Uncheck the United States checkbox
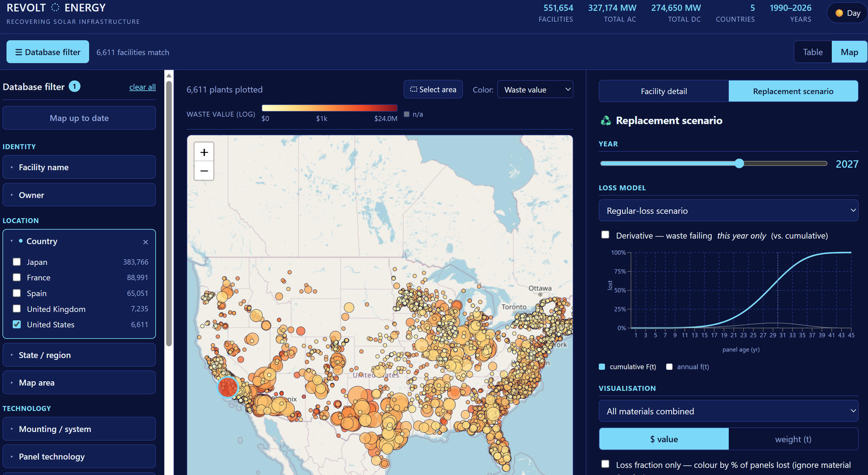 click(x=17, y=324)
